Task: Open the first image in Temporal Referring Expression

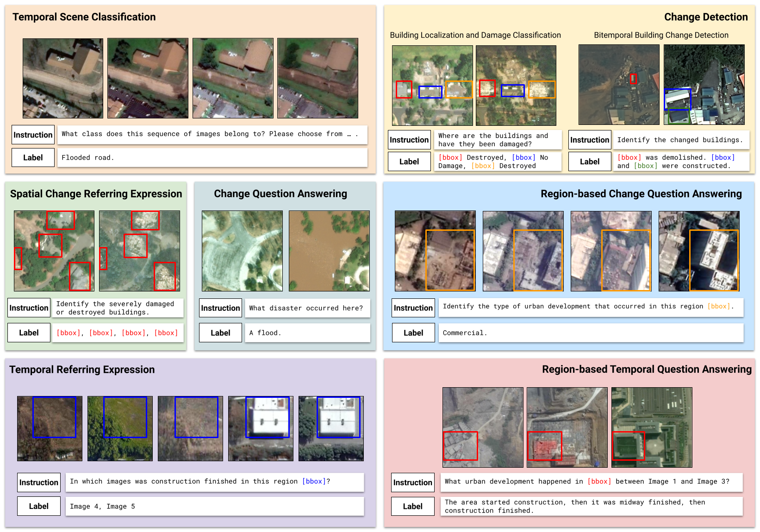Action: pyautogui.click(x=50, y=428)
